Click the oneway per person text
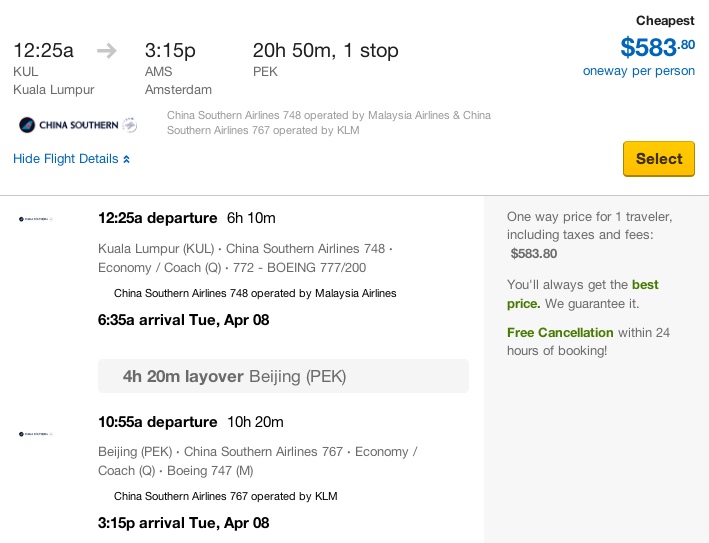 click(638, 71)
